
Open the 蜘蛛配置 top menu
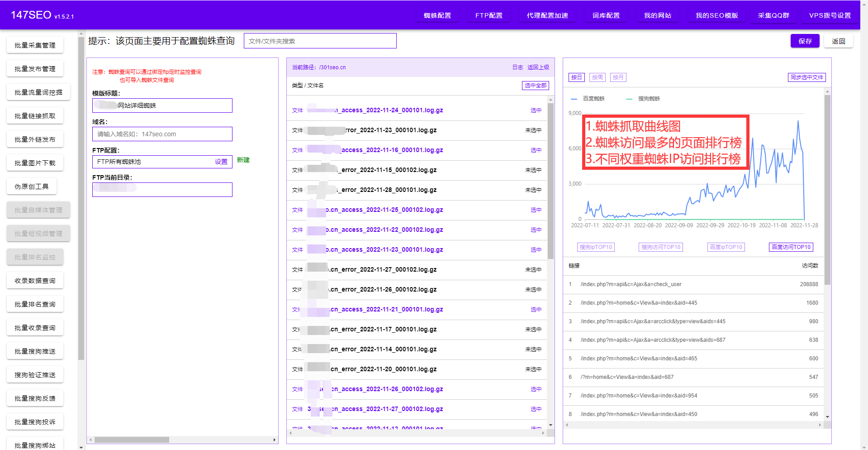point(437,15)
